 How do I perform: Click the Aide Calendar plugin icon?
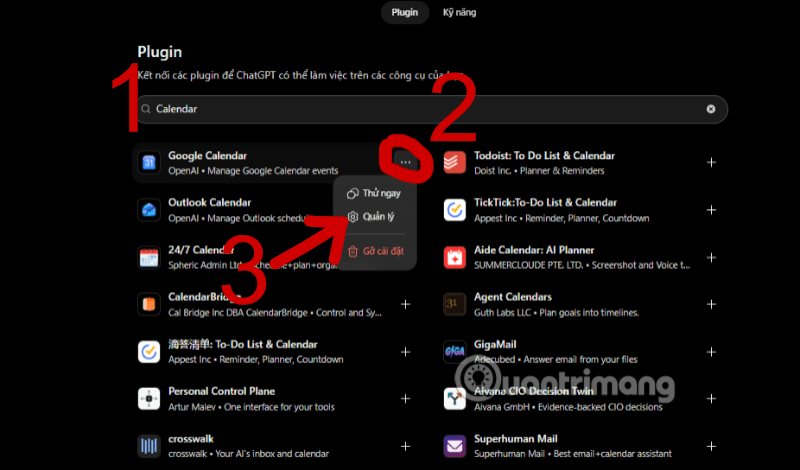(x=455, y=257)
